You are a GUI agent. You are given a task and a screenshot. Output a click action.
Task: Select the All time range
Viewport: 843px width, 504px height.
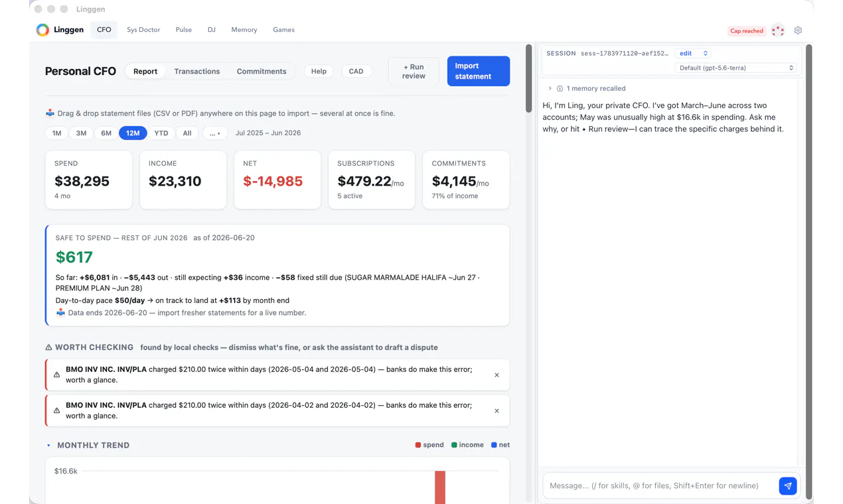point(187,133)
